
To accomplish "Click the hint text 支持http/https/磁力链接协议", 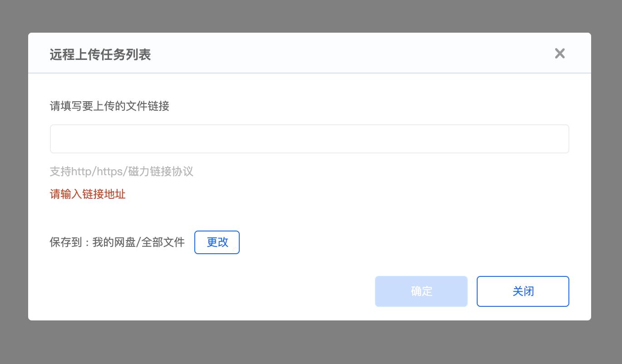I will click(121, 172).
